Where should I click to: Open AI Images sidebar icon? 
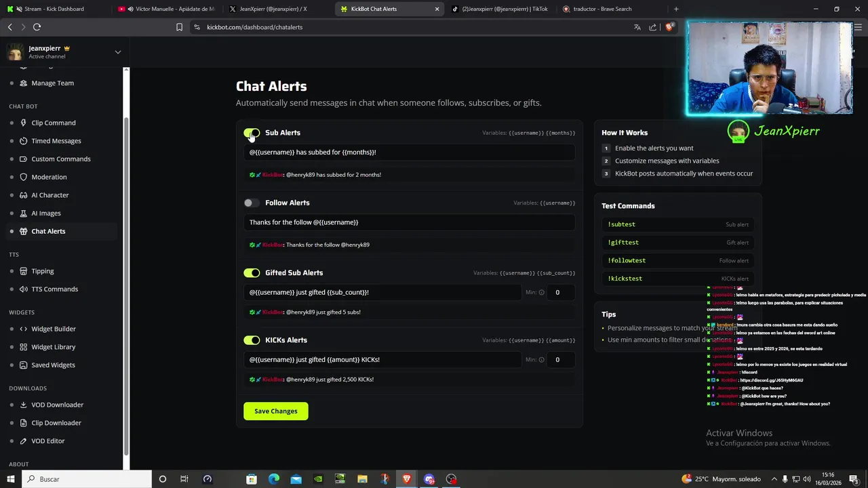[23, 213]
